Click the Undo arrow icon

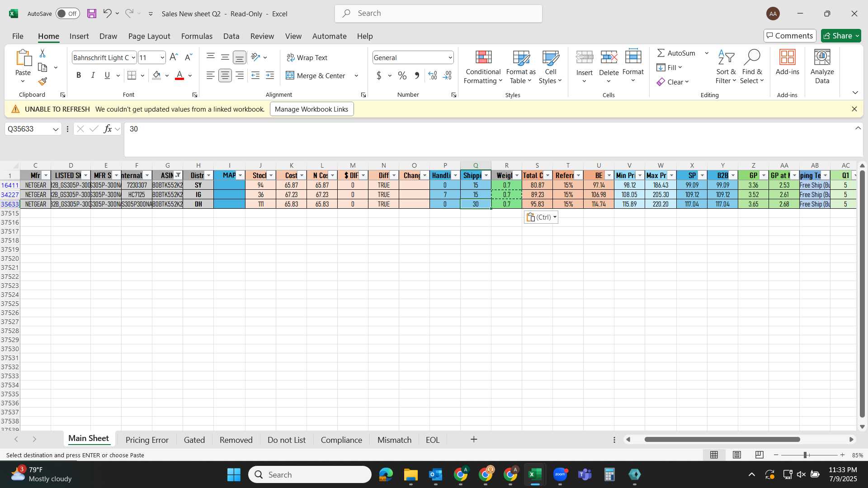pyautogui.click(x=107, y=14)
